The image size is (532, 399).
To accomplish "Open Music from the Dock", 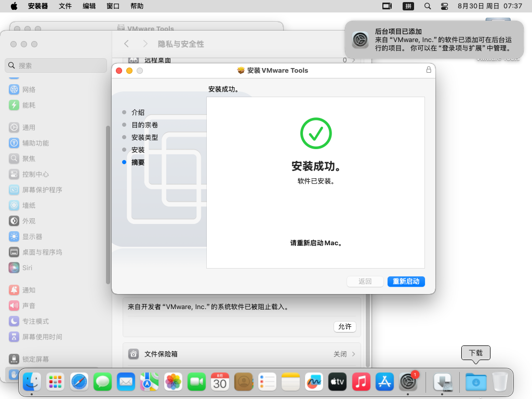I will click(361, 382).
